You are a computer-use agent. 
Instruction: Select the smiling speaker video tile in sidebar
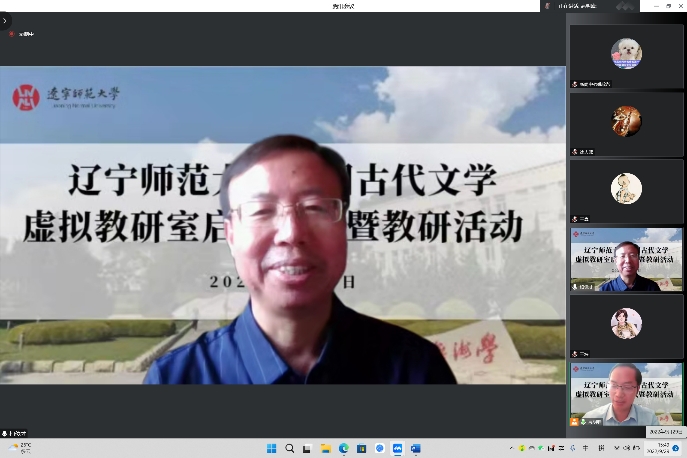coord(626,259)
